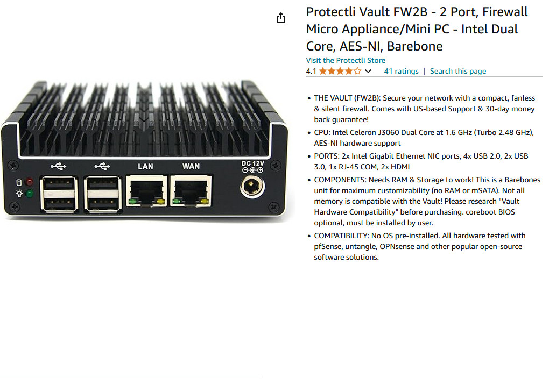Click the green power LED

(x=29, y=193)
